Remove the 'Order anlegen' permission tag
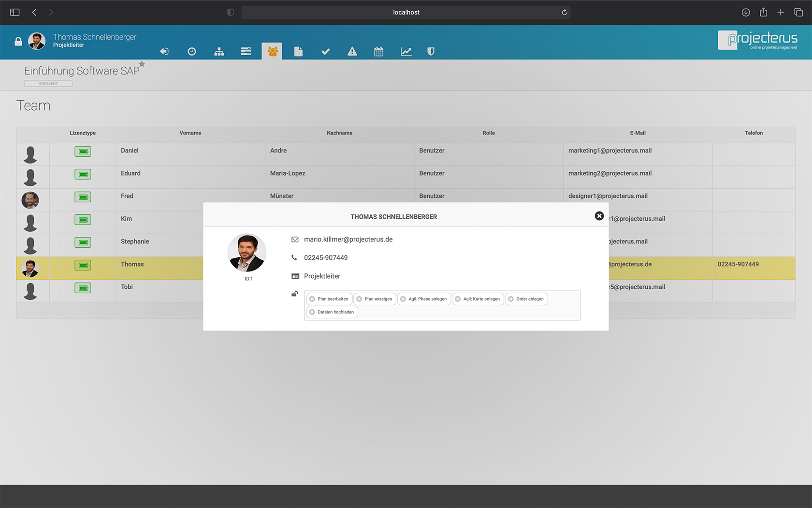Screen dimensions: 812x508 tap(511, 299)
